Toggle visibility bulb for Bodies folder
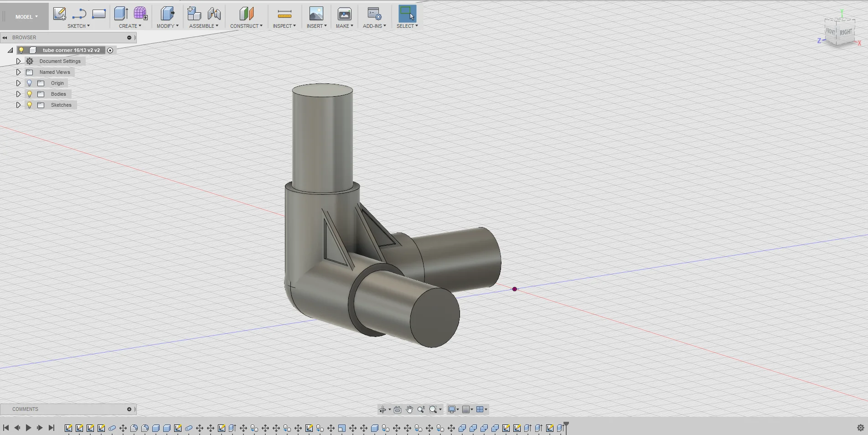The height and width of the screenshot is (435, 868). pyautogui.click(x=30, y=94)
